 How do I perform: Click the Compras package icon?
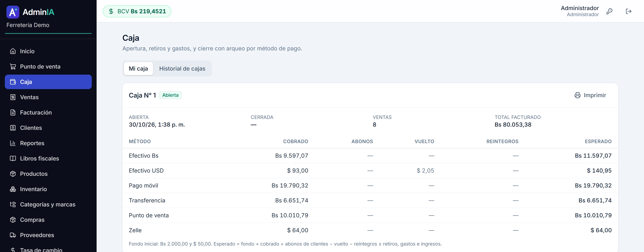(x=13, y=220)
